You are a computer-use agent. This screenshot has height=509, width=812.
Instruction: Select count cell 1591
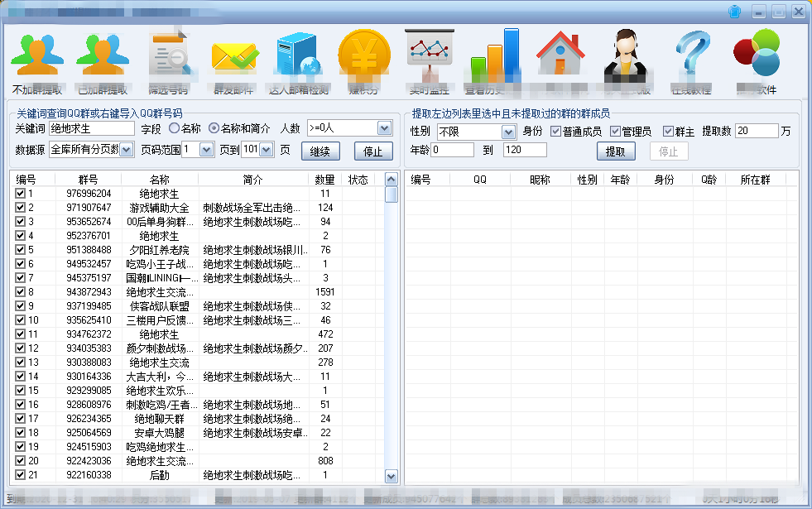coord(324,292)
